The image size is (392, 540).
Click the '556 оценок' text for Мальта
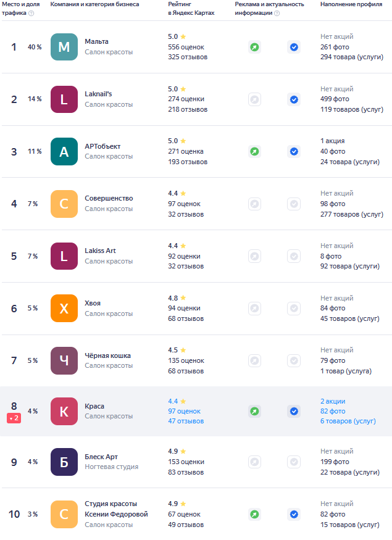[186, 47]
